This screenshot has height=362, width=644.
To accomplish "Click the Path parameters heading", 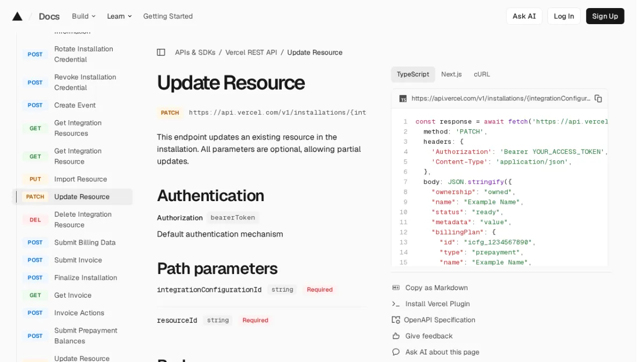I will tap(217, 268).
